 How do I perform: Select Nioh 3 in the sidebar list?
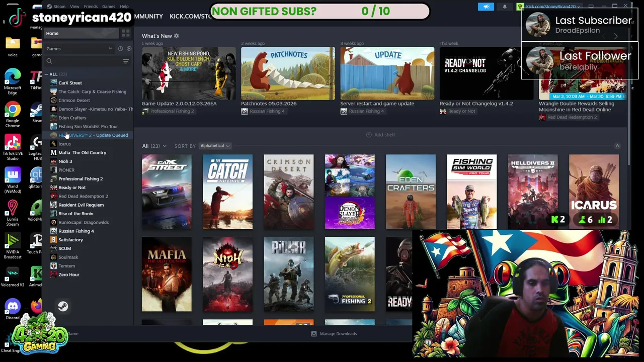click(x=65, y=161)
